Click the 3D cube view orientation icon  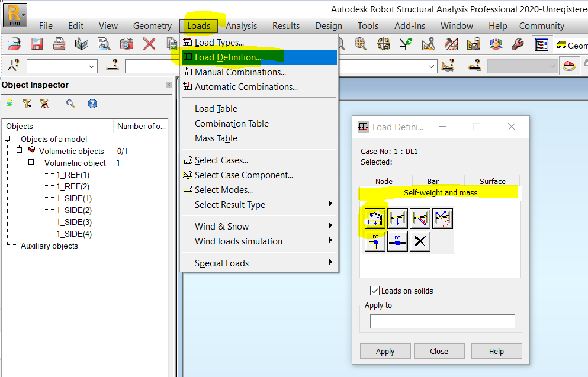tap(496, 44)
